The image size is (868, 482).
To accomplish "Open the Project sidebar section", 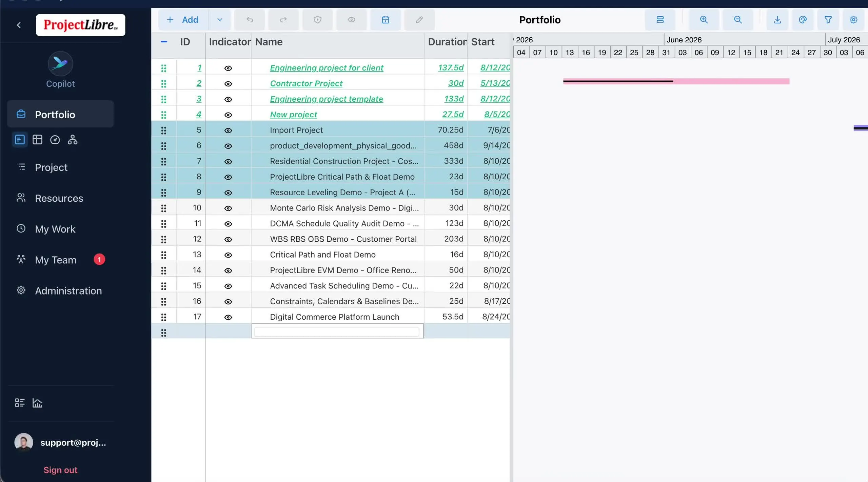I will coord(60,167).
